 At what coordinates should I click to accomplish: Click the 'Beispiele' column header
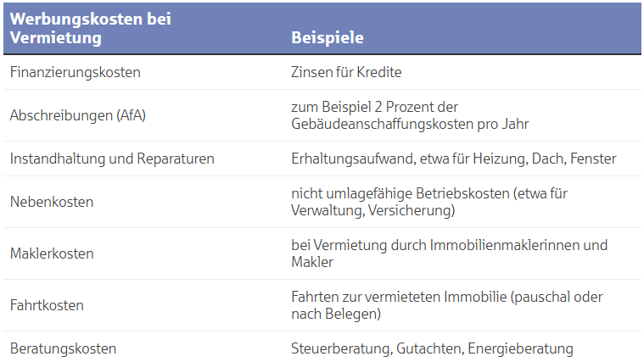pos(328,38)
